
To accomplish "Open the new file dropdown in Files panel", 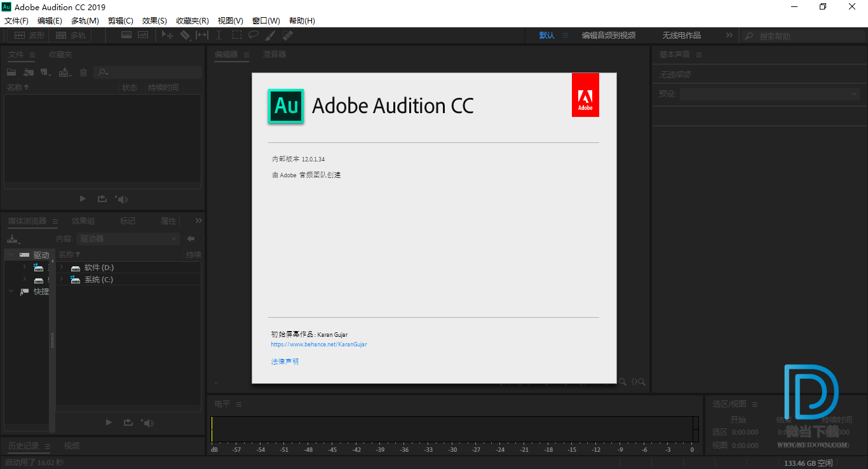I will tap(46, 72).
